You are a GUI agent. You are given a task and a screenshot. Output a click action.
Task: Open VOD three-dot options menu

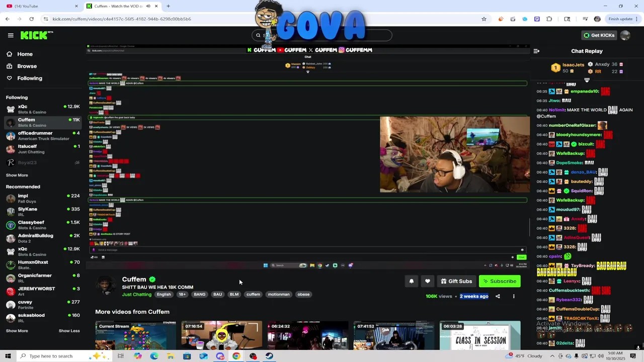tap(514, 296)
